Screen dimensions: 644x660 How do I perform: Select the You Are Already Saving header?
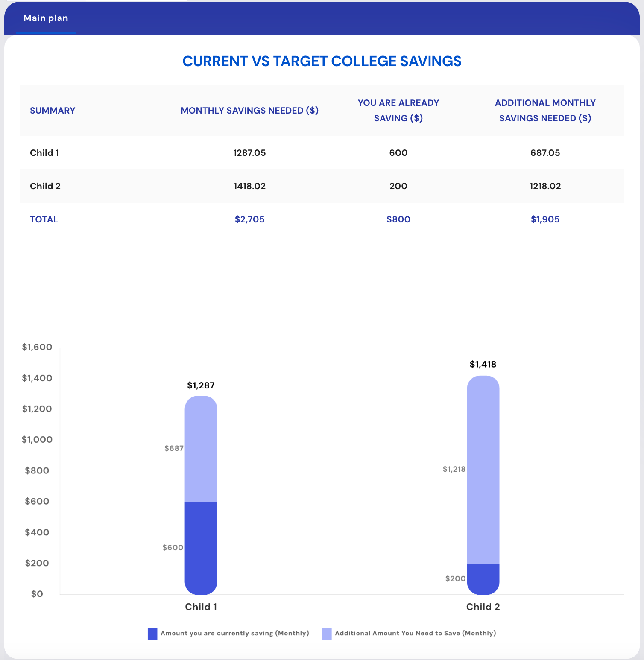(398, 111)
